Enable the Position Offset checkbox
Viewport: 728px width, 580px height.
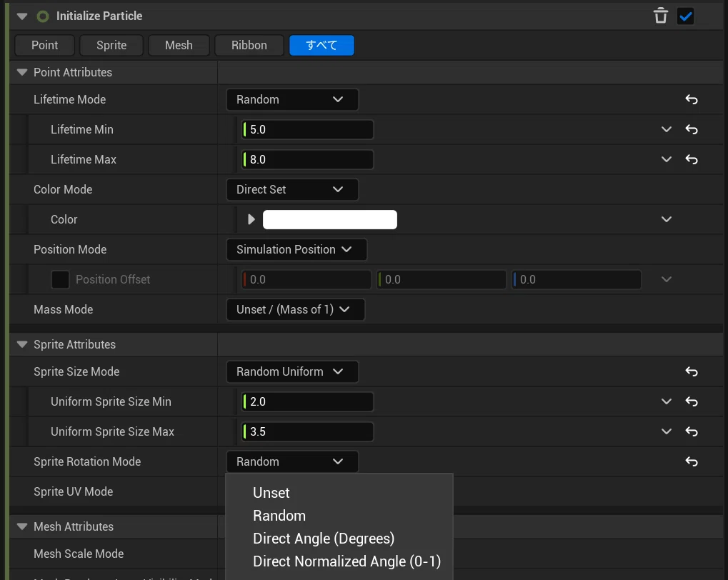pyautogui.click(x=60, y=279)
